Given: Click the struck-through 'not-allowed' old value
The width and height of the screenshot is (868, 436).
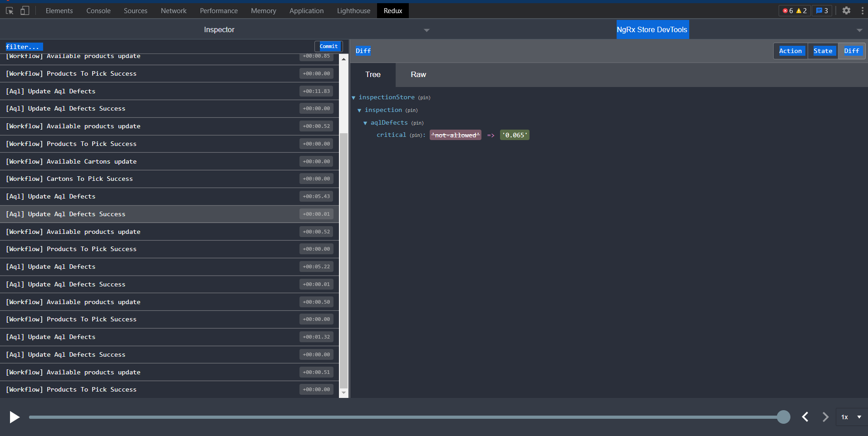Looking at the screenshot, I should pyautogui.click(x=456, y=135).
